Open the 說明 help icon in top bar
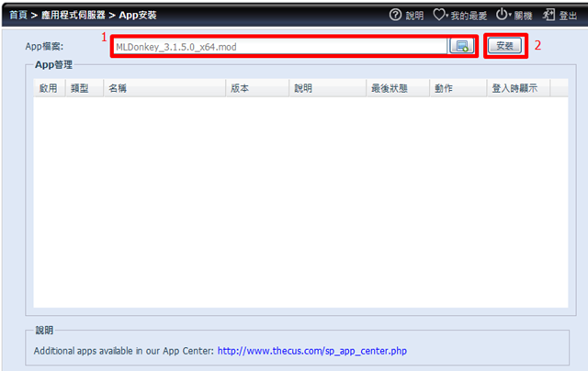The height and width of the screenshot is (371, 588). [x=395, y=15]
